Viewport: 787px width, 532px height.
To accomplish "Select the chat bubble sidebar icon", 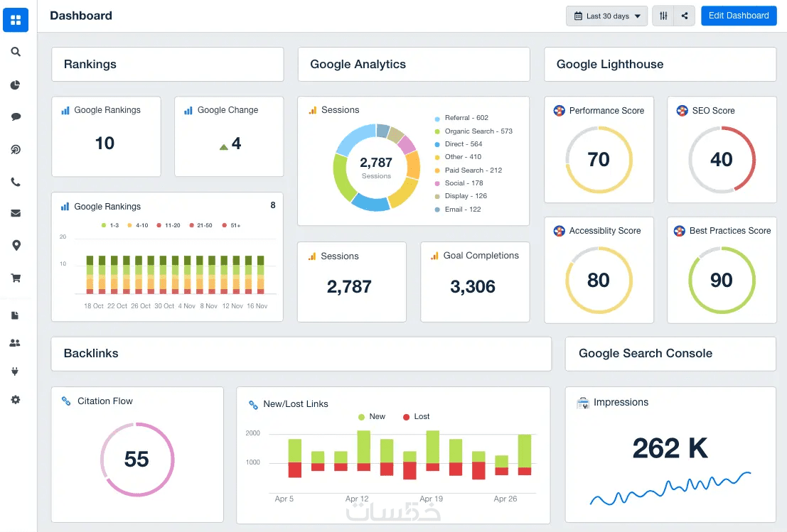I will coord(16,116).
